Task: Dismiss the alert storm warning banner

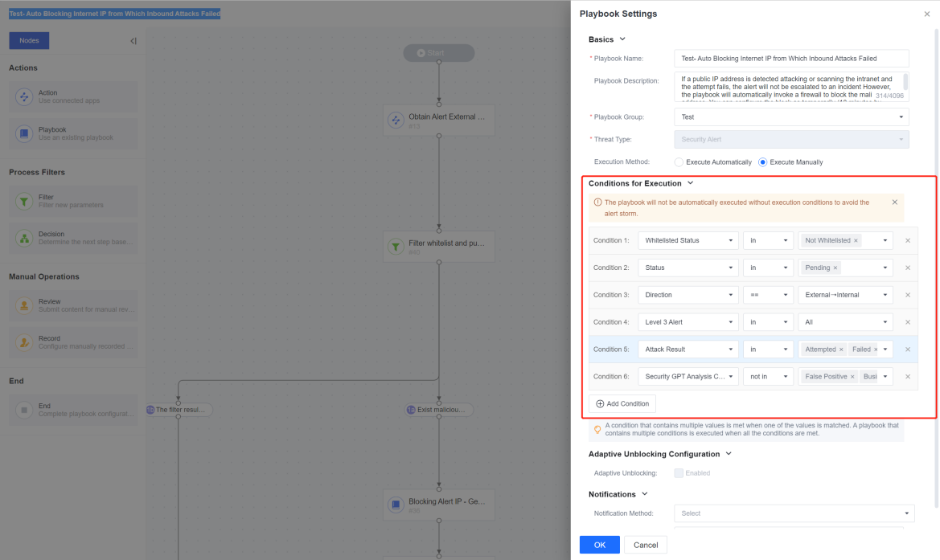Action: (894, 202)
